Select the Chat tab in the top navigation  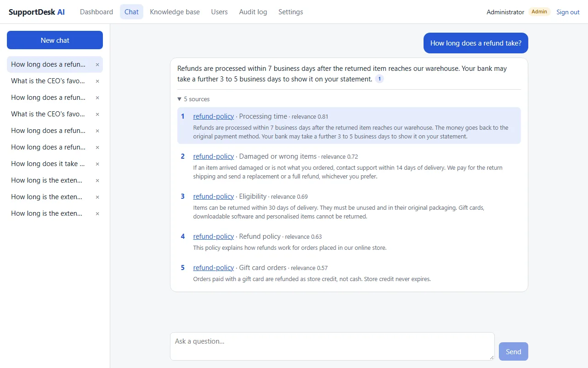[x=131, y=12]
